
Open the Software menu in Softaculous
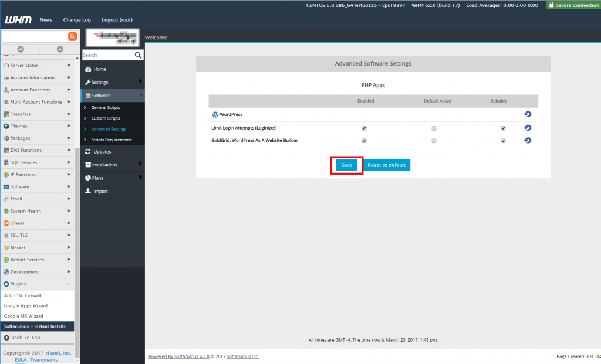point(113,96)
